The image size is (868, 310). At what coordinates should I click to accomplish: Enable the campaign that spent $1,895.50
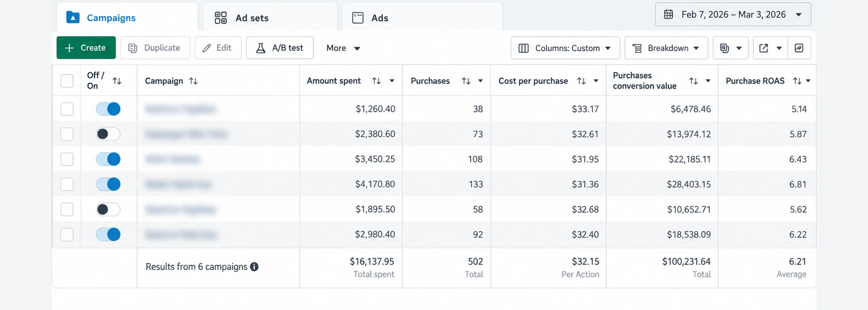(x=108, y=209)
